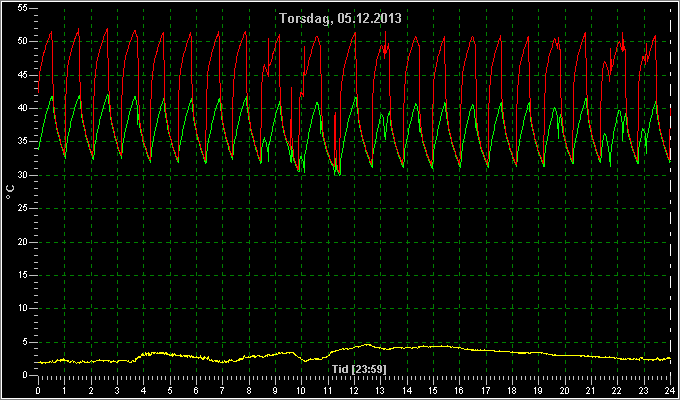Screen dimensions: 680x400
Task: Click hour 3 on the time axis
Action: pos(117,391)
